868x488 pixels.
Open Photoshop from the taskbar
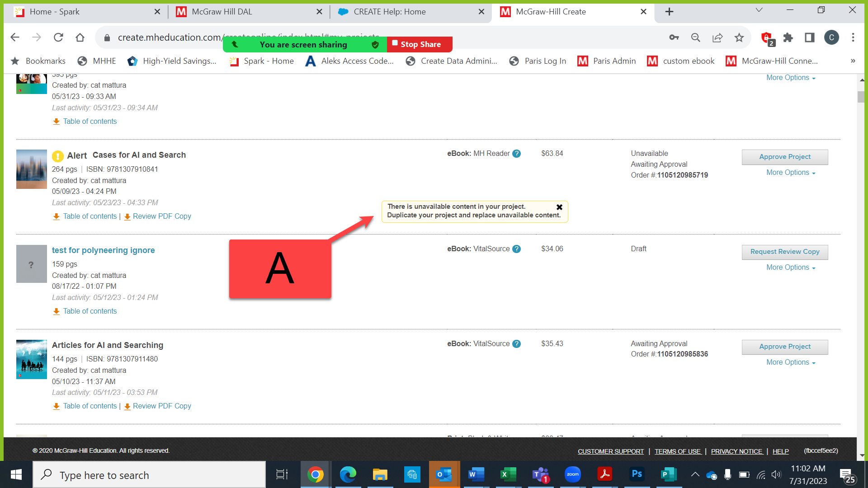(x=637, y=474)
